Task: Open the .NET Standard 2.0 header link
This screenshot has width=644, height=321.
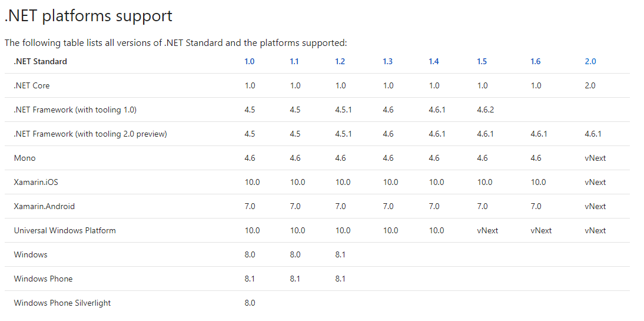Action: point(590,61)
